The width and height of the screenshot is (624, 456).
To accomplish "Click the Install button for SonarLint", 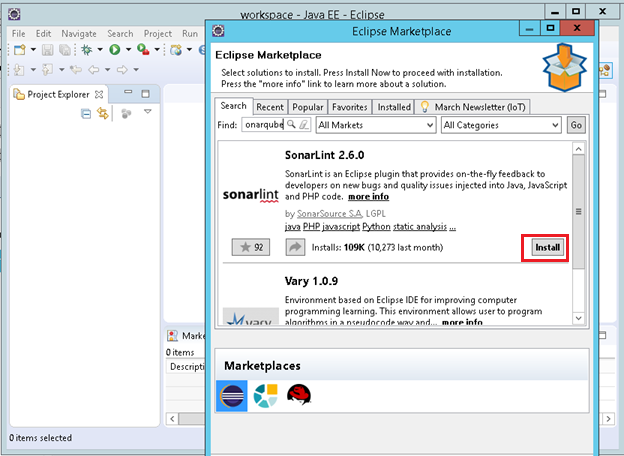I will [547, 247].
